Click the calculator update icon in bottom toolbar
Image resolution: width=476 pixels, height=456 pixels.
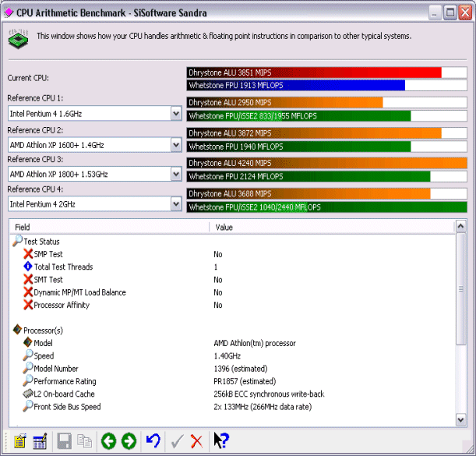[40, 441]
